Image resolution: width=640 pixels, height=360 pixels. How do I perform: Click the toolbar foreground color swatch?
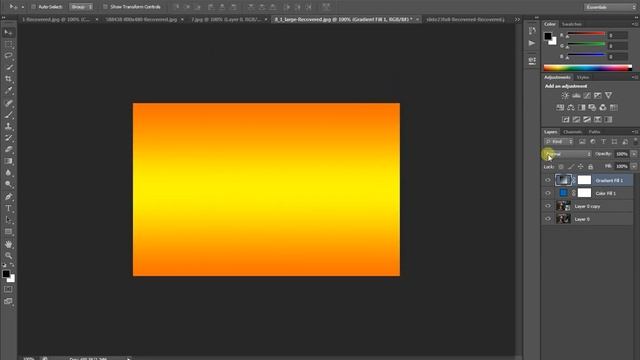point(6,274)
